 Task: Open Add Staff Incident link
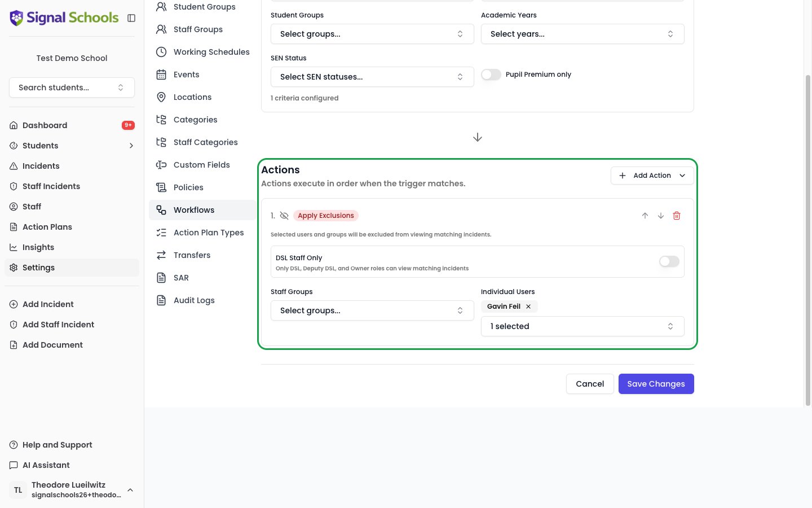pyautogui.click(x=72, y=325)
